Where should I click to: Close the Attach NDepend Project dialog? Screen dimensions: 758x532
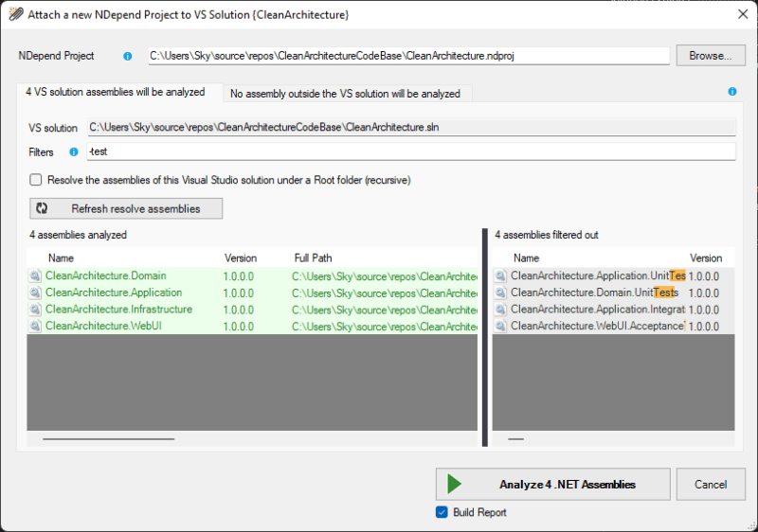[743, 14]
